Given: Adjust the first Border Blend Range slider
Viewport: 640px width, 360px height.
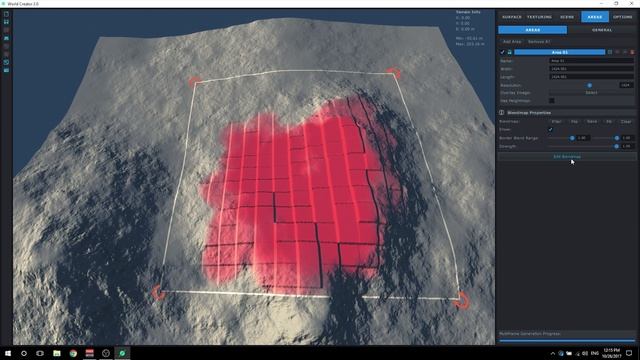Looking at the screenshot, I should pos(572,138).
